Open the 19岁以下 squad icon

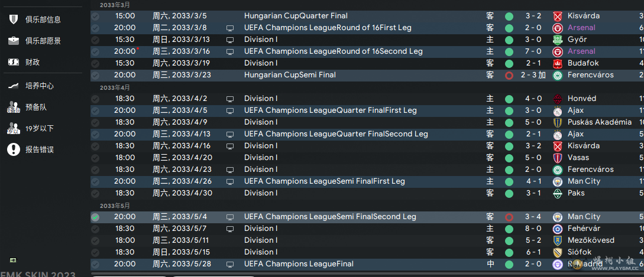coord(14,128)
